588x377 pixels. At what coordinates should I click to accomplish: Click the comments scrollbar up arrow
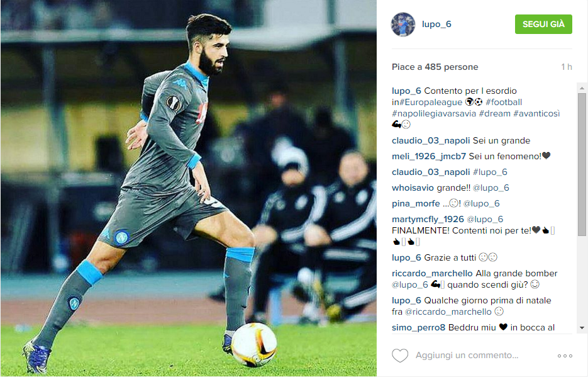pos(582,89)
